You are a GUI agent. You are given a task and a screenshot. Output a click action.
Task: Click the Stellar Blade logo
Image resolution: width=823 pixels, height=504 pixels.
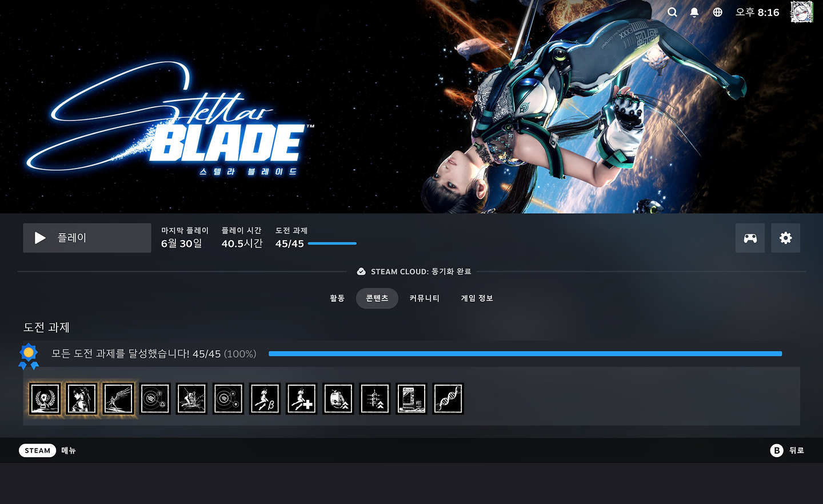click(x=170, y=118)
